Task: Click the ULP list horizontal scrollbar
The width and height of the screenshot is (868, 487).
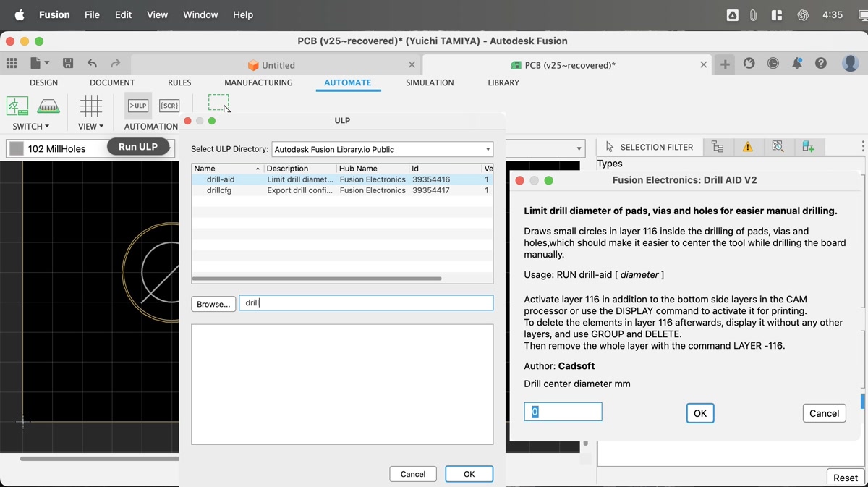Action: [x=316, y=278]
